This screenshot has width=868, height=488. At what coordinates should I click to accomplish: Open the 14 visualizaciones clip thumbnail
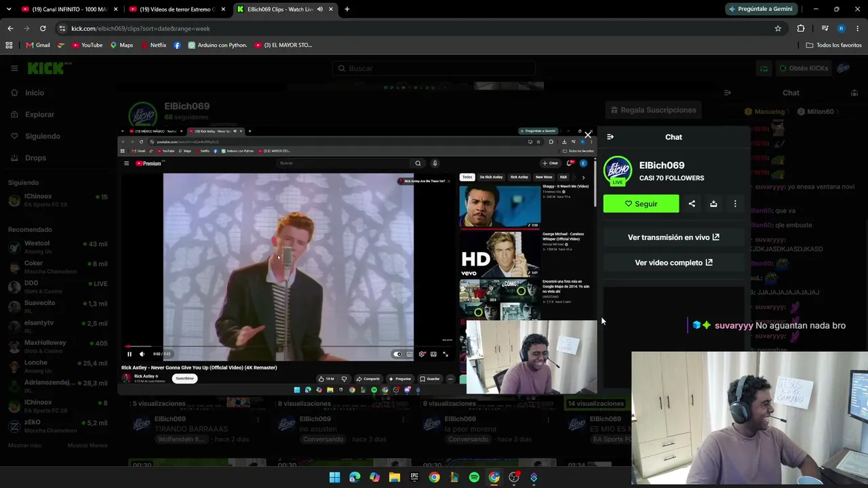click(596, 403)
